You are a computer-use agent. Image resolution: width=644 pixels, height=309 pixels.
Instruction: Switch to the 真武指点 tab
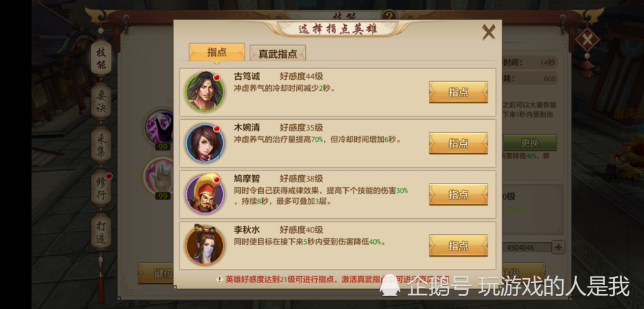(x=278, y=54)
